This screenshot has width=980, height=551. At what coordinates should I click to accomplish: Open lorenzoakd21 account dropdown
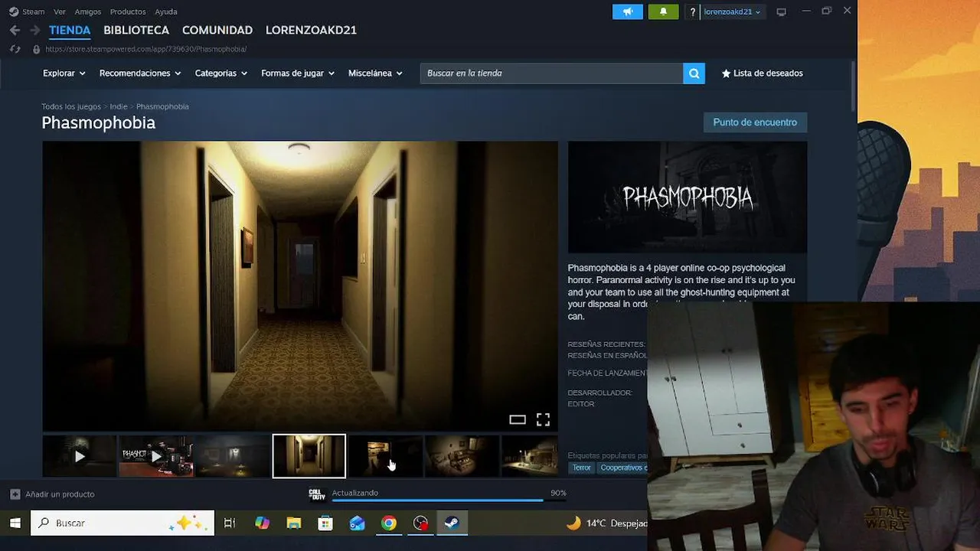coord(732,12)
